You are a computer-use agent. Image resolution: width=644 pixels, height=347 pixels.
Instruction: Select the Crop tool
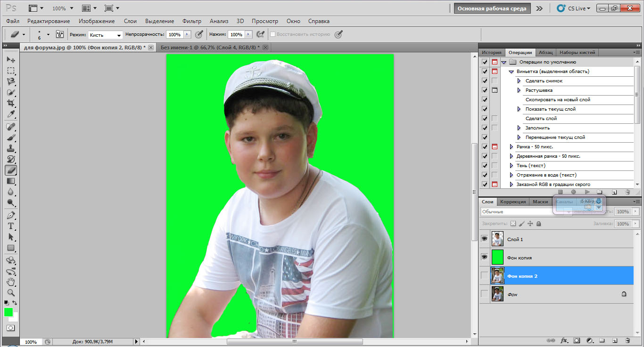(x=11, y=104)
